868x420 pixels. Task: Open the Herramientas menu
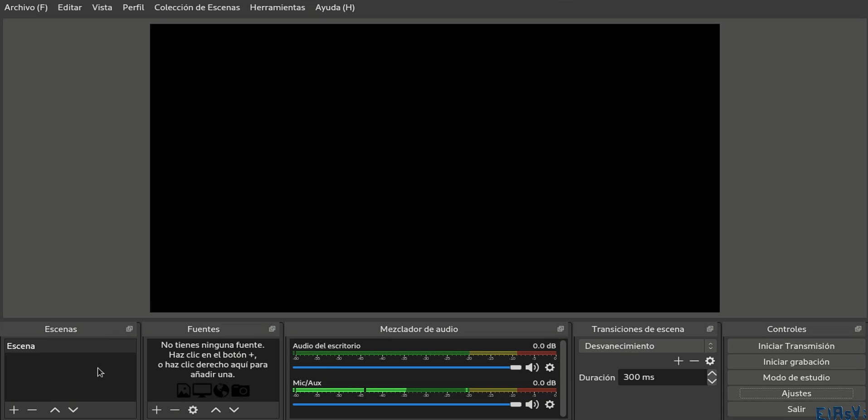coord(278,8)
